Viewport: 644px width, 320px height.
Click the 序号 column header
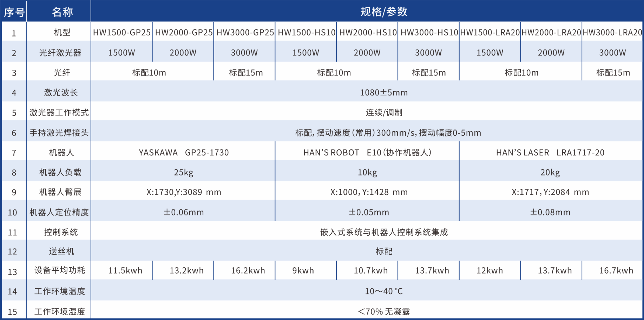tap(14, 12)
